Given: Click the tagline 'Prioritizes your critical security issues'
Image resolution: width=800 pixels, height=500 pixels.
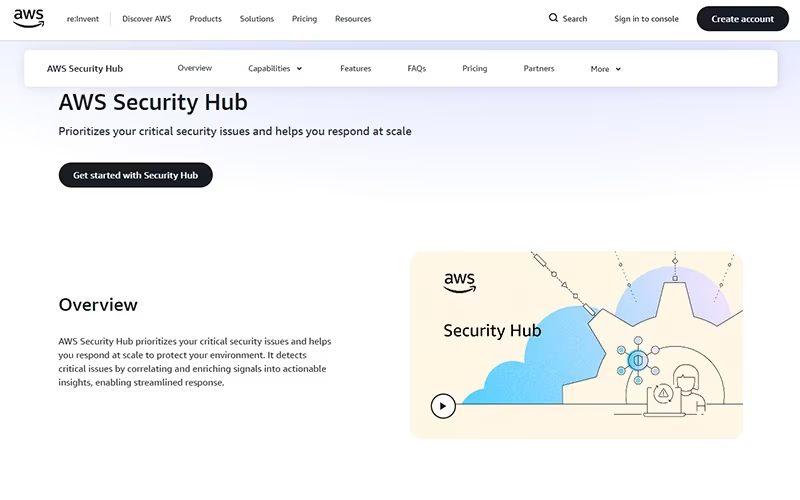Looking at the screenshot, I should (x=235, y=131).
